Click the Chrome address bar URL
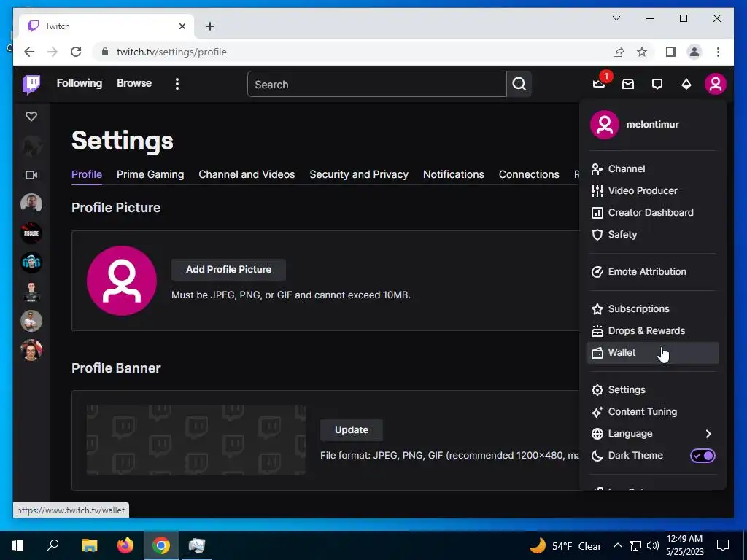Viewport: 747px width, 560px height. (172, 52)
